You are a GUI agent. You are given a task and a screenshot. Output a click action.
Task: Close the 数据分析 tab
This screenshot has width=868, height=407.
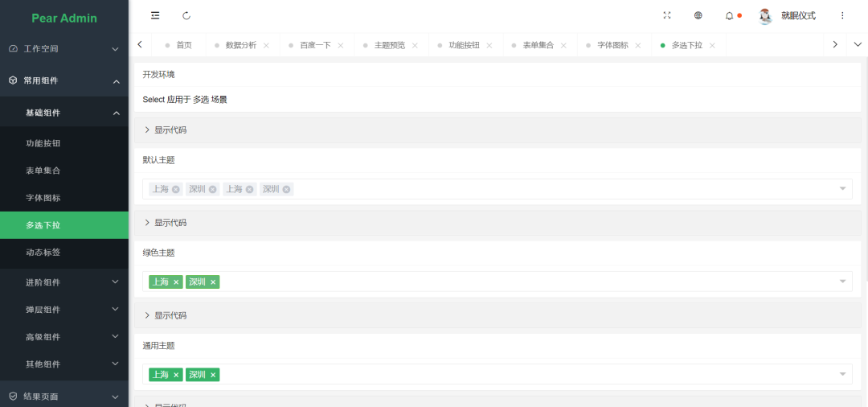(x=266, y=45)
